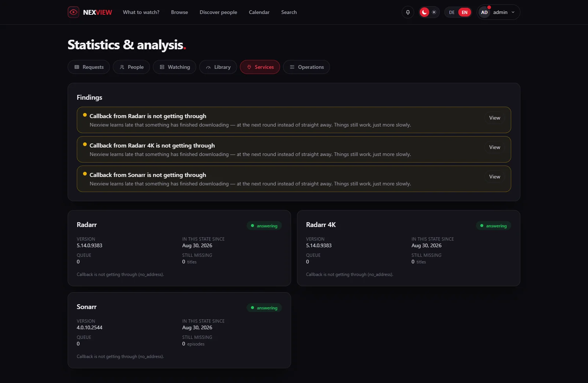Image resolution: width=588 pixels, height=383 pixels.
Task: Click the Findings heading
Action: [x=89, y=97]
